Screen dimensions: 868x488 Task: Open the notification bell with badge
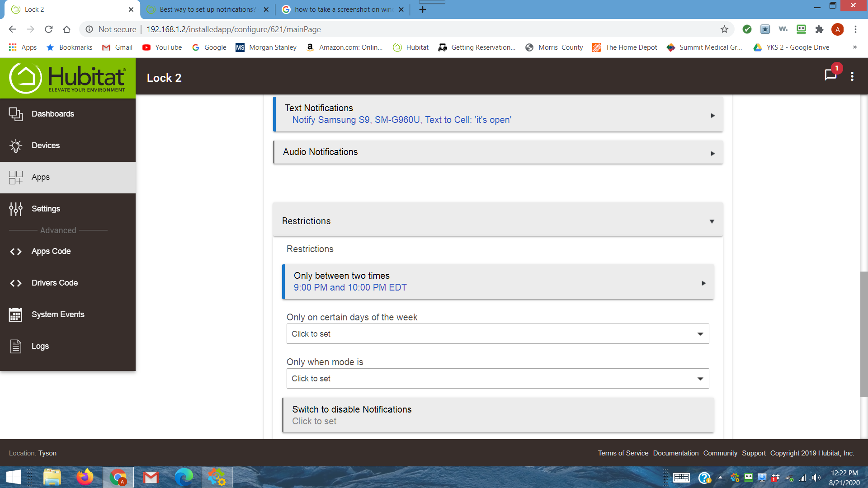[x=830, y=75]
